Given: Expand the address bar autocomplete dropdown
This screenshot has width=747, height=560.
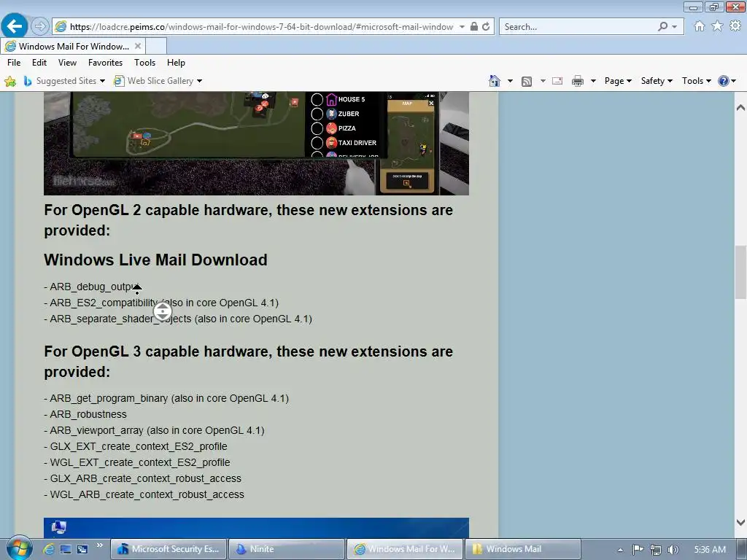Looking at the screenshot, I should point(462,27).
